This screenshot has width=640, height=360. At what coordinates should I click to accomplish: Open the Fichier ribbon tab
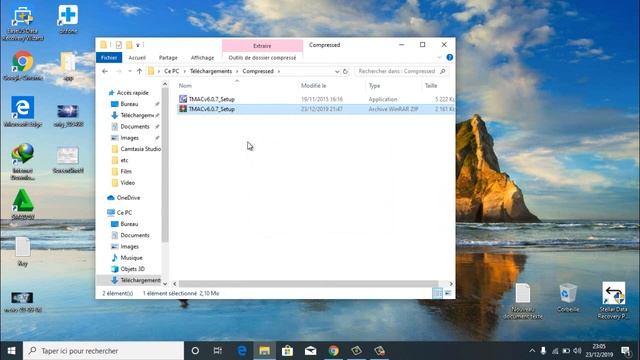pos(109,58)
